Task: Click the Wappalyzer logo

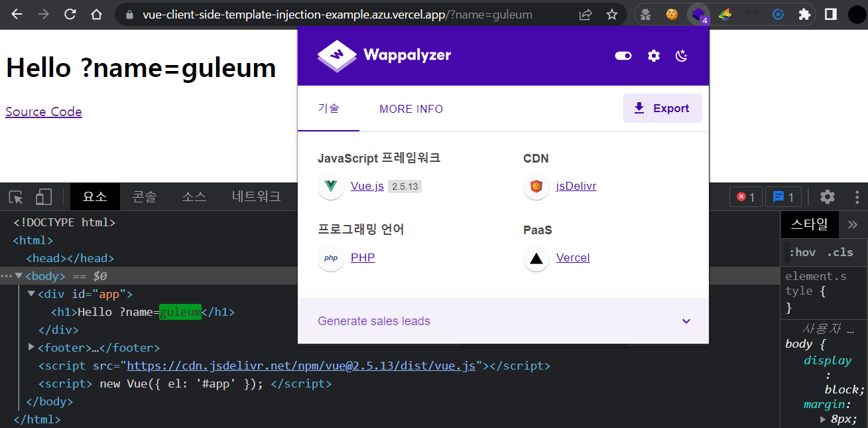Action: [384, 55]
